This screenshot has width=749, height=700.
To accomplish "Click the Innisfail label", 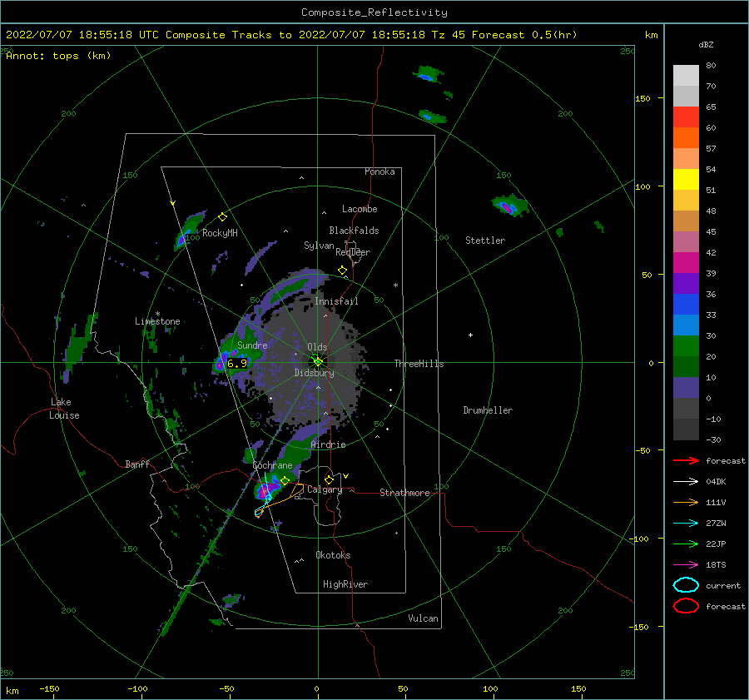I will click(336, 301).
